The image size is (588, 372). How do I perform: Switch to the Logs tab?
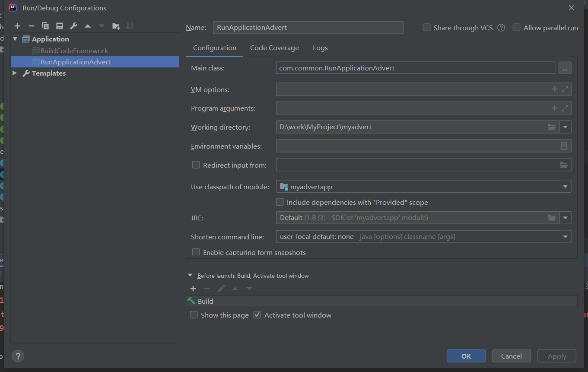pyautogui.click(x=320, y=48)
